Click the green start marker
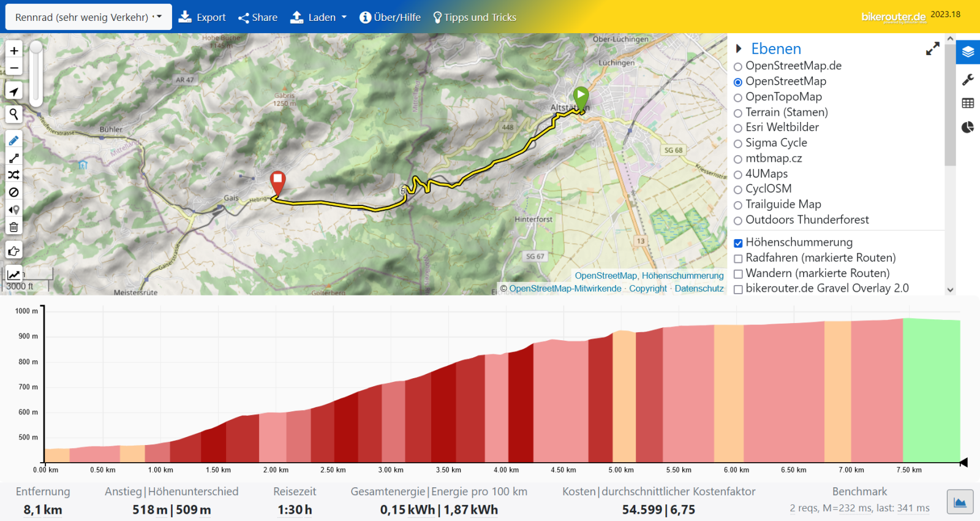 [581, 98]
